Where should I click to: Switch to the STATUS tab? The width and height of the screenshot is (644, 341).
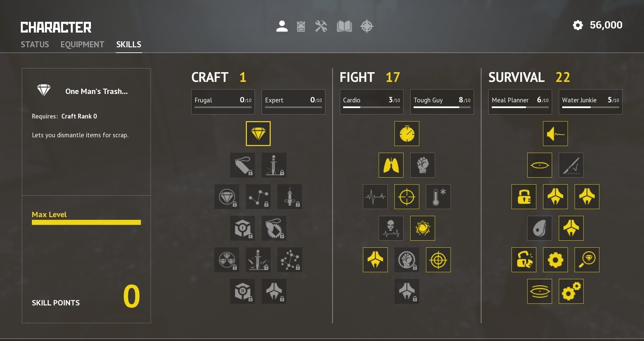[35, 44]
